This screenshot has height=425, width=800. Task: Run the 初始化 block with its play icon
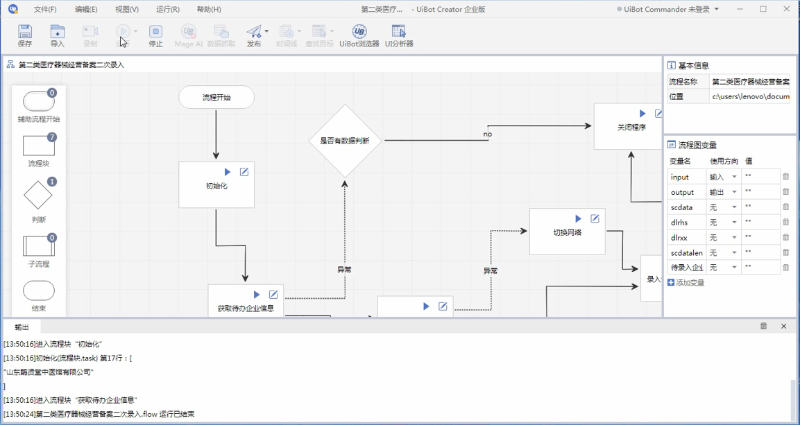(228, 172)
